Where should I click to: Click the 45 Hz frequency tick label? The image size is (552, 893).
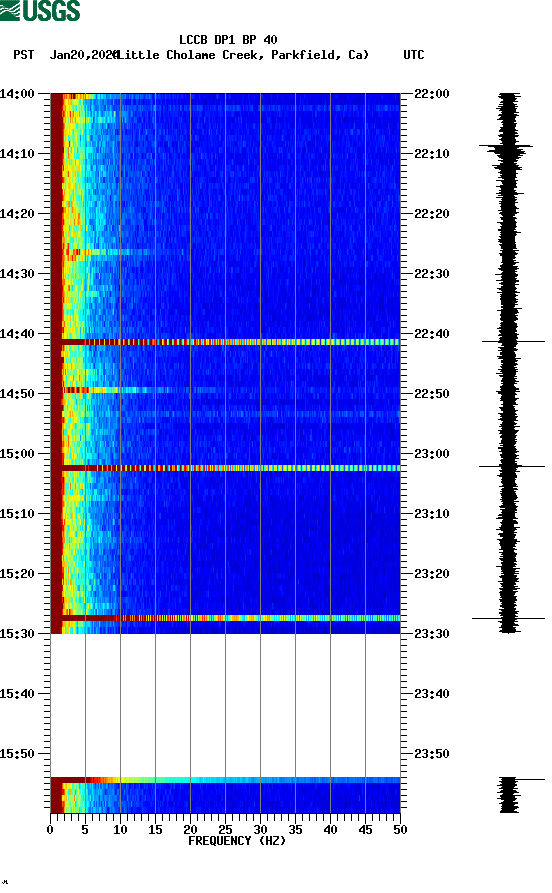click(x=365, y=830)
